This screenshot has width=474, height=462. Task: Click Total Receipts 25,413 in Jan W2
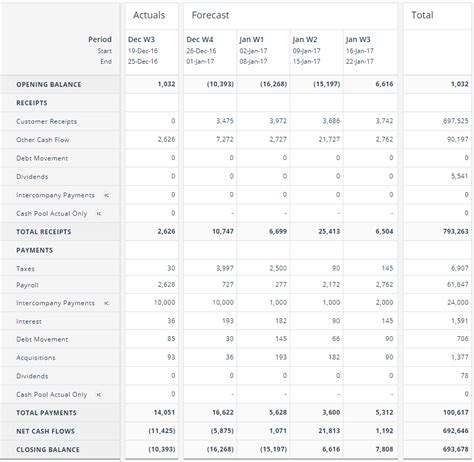[x=329, y=231]
